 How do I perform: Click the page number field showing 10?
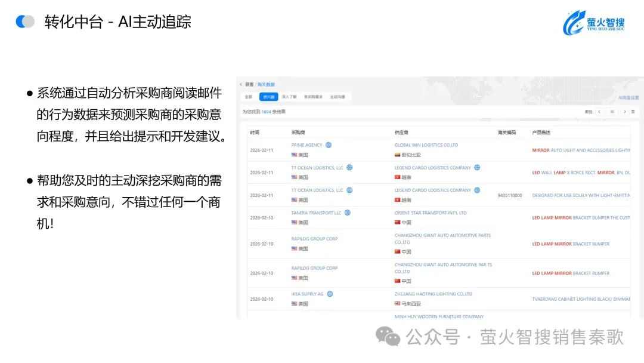point(612,112)
